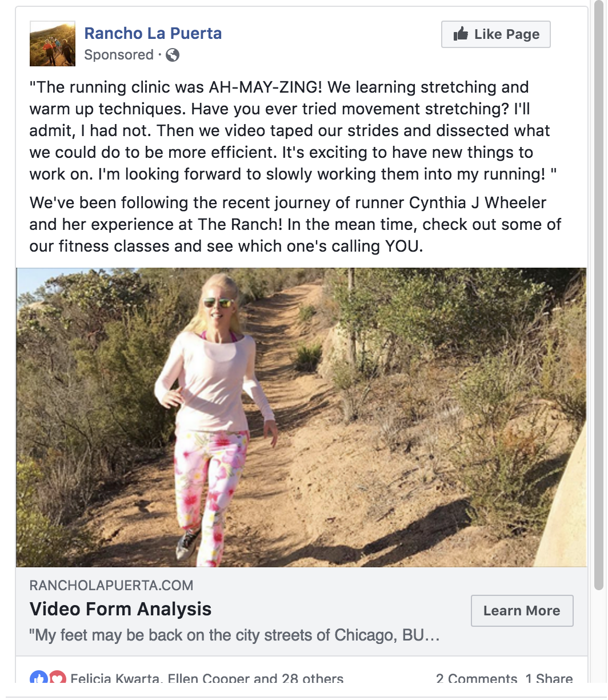Image resolution: width=608 pixels, height=700 pixels.
Task: Click the Rancho La Puerta profile thumbnail
Action: pyautogui.click(x=52, y=44)
